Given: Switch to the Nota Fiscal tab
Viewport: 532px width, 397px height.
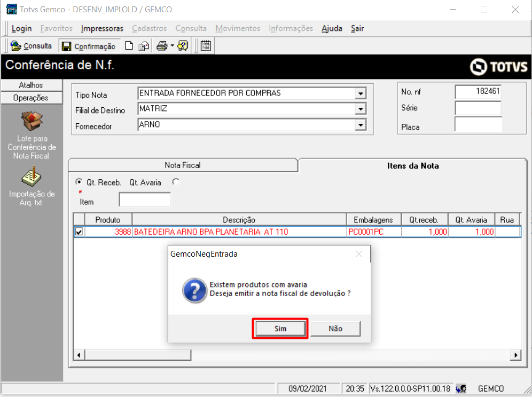Looking at the screenshot, I should tap(183, 165).
